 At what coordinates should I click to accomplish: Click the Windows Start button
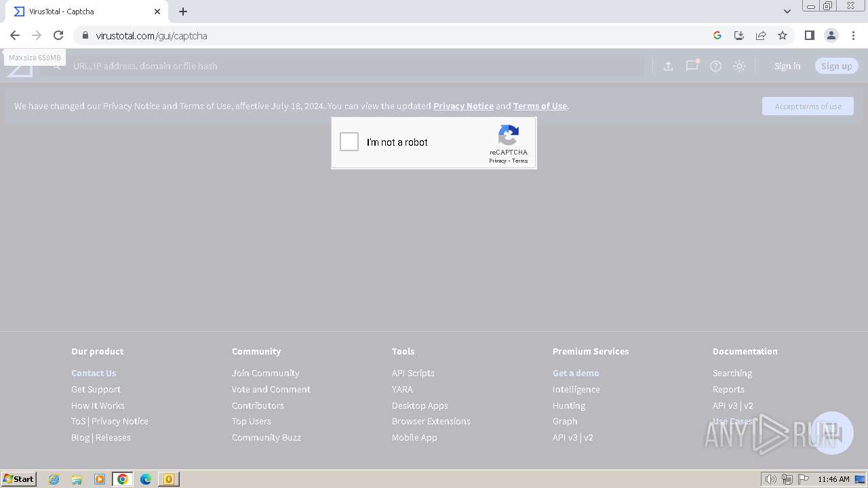[x=19, y=479]
